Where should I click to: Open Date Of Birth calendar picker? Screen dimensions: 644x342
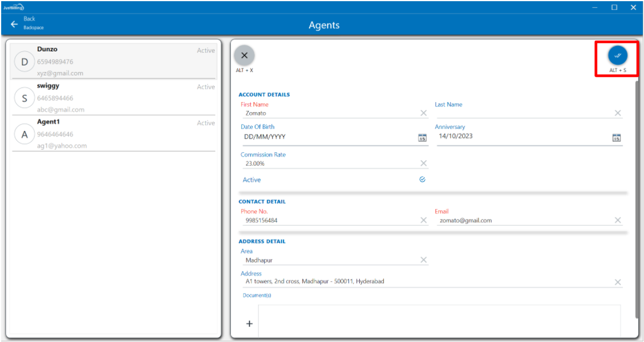(422, 137)
